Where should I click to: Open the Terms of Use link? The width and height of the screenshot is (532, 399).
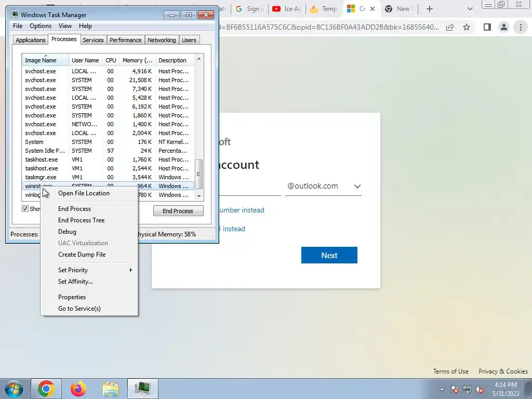450,371
